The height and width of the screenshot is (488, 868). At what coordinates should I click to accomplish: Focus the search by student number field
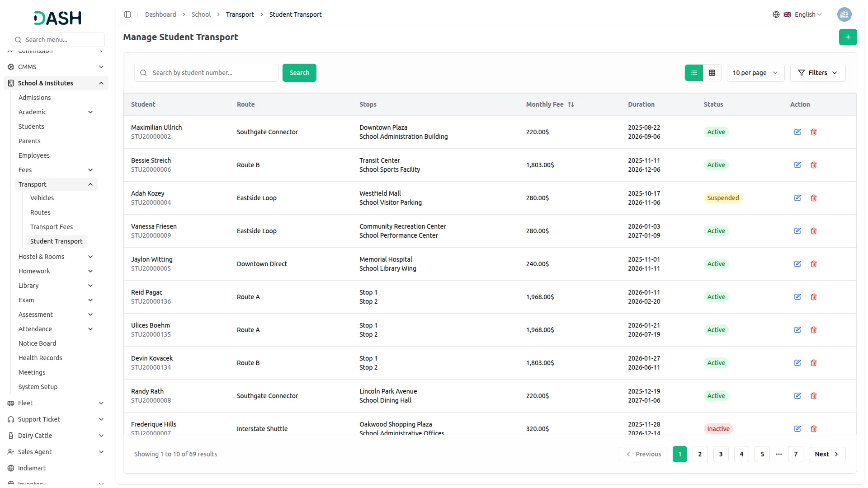207,73
